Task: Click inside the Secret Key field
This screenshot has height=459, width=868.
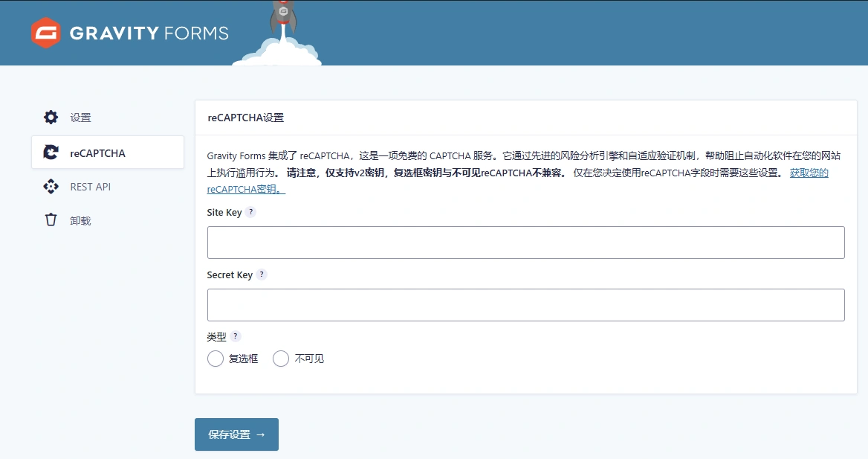Action: tap(526, 304)
